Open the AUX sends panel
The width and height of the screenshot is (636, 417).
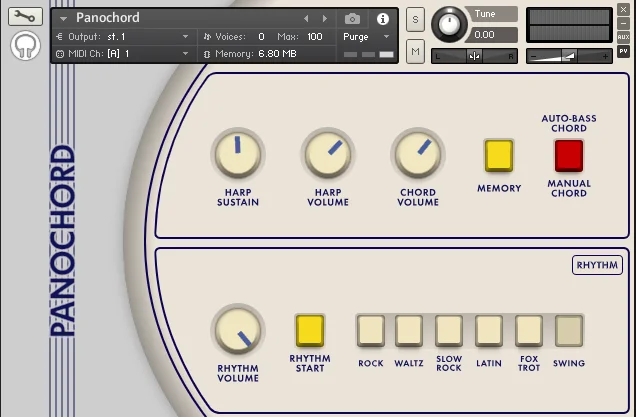point(623,37)
